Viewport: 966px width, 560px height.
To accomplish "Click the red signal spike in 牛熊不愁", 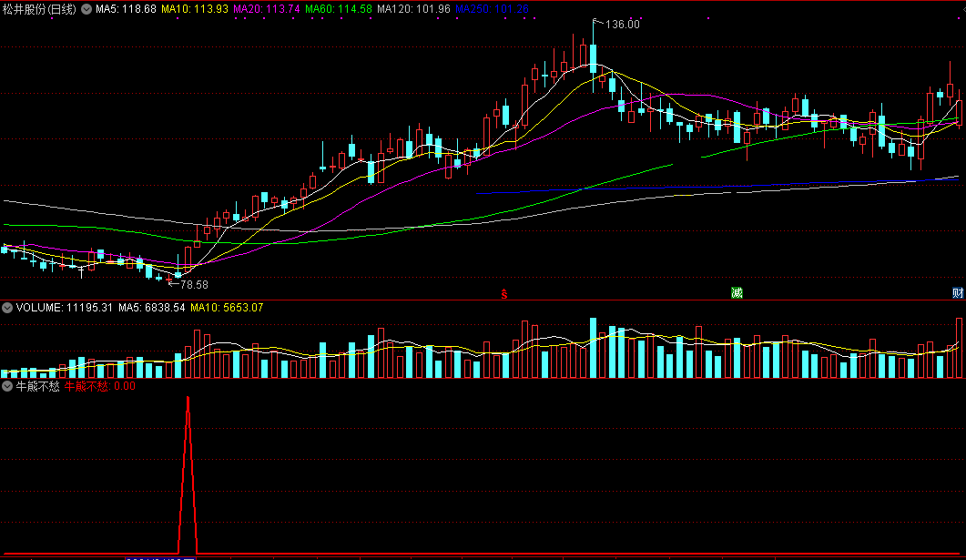I will click(x=188, y=474).
